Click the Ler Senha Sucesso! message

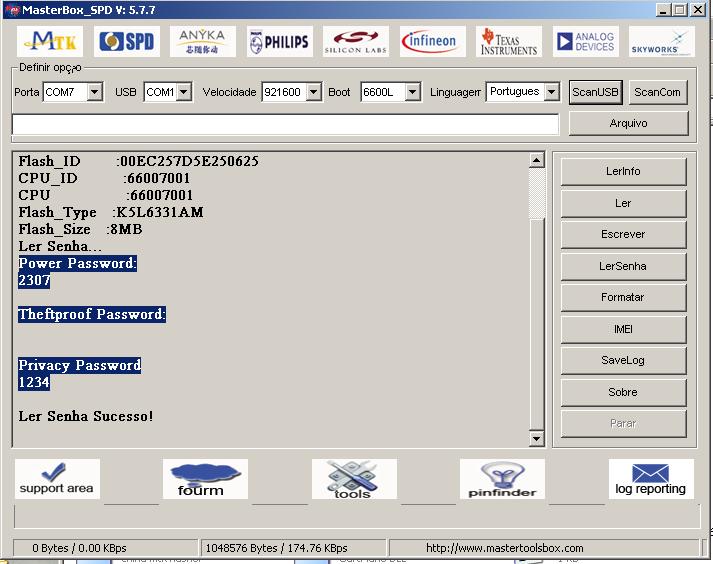(86, 416)
